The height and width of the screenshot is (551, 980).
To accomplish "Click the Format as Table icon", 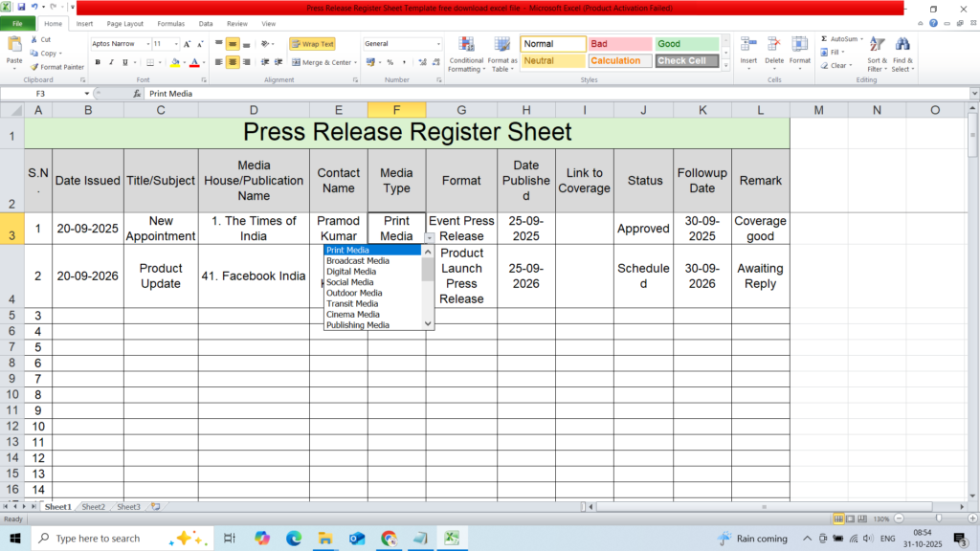I will 501,47.
